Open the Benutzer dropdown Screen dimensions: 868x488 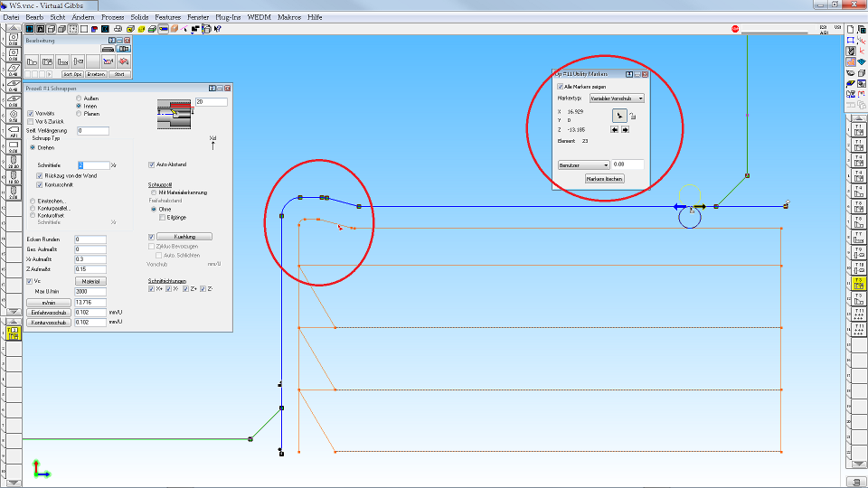(x=583, y=164)
